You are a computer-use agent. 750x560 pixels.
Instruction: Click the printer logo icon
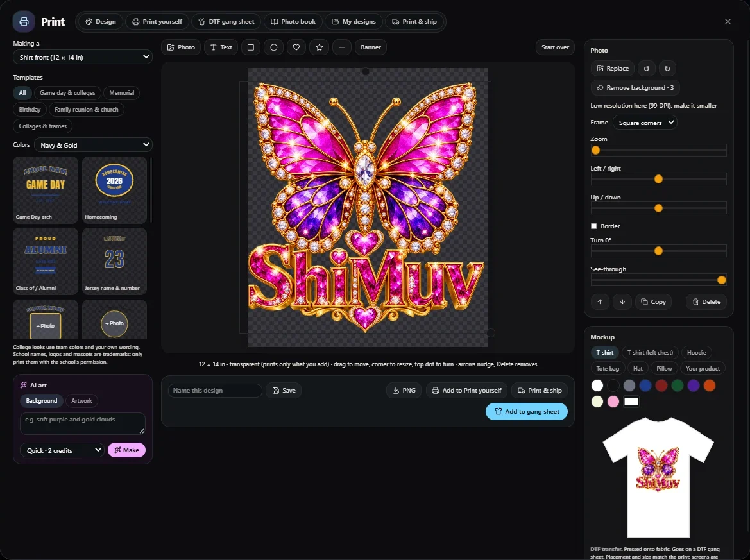click(24, 22)
